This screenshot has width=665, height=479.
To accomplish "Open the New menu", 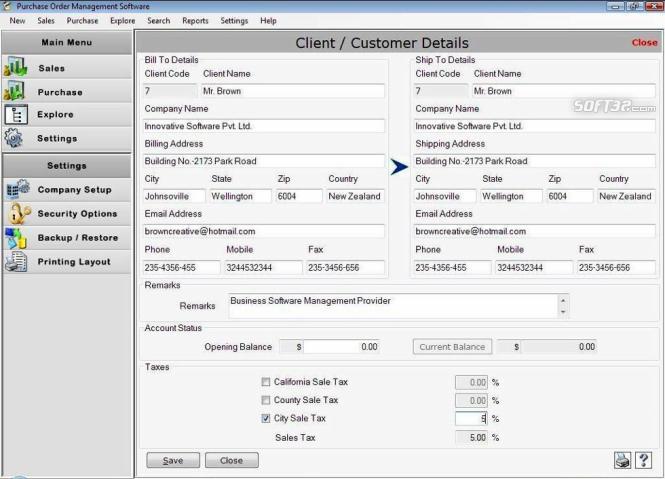I will (x=17, y=21).
